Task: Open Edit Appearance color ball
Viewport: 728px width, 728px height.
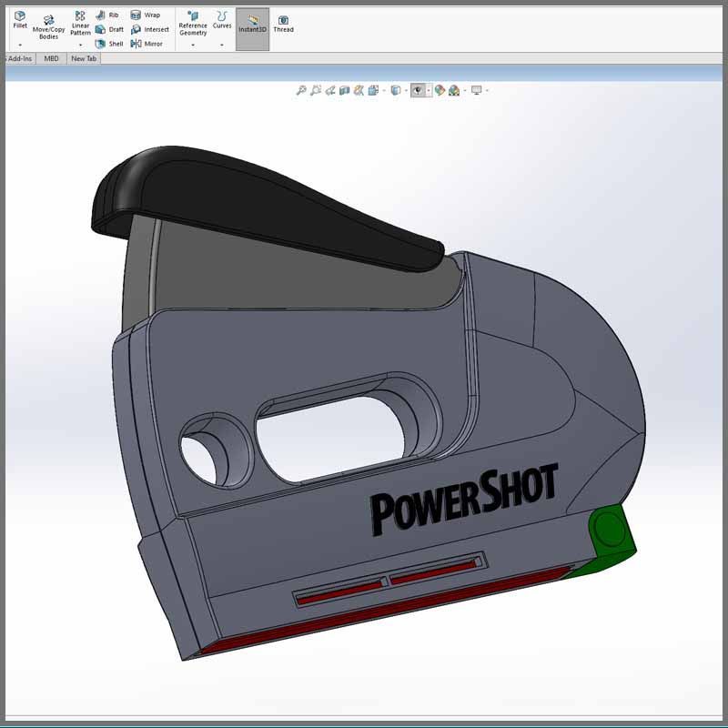Action: [440, 90]
